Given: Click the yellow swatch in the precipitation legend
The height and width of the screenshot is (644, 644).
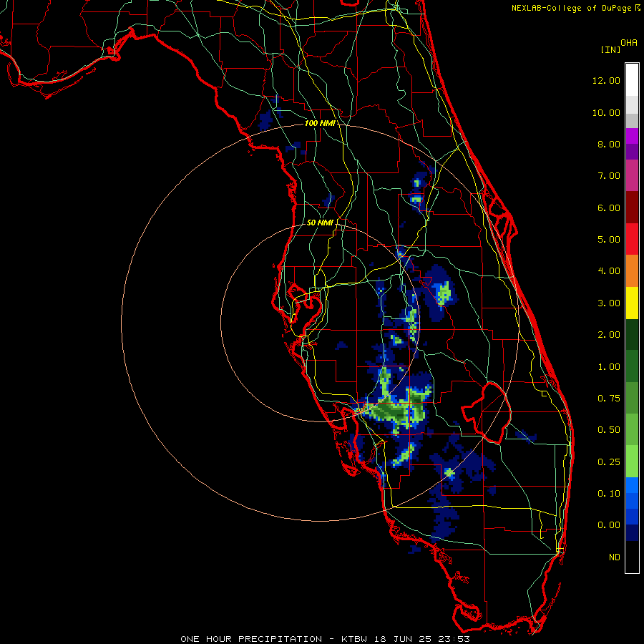Looking at the screenshot, I should pos(632,303).
